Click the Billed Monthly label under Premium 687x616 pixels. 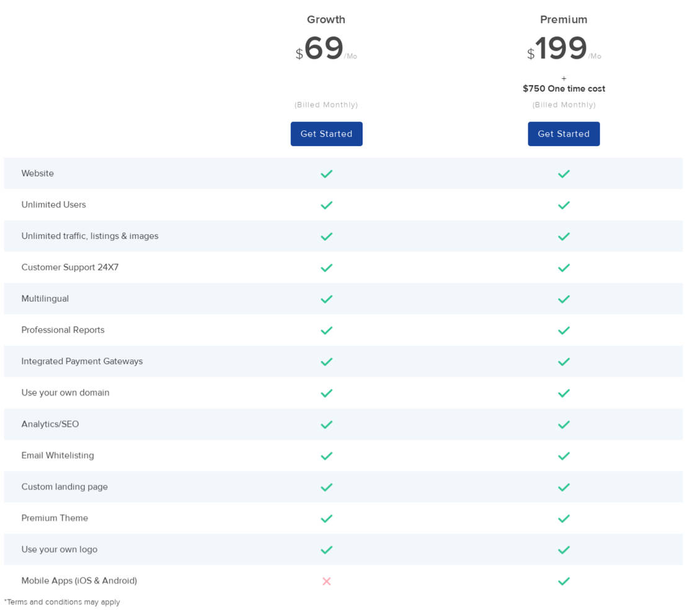[564, 105]
